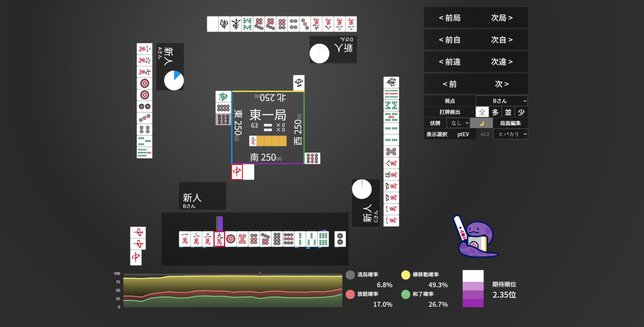Click the drawn 2-pin tile beside the hand
The image size is (644, 327).
[340, 239]
